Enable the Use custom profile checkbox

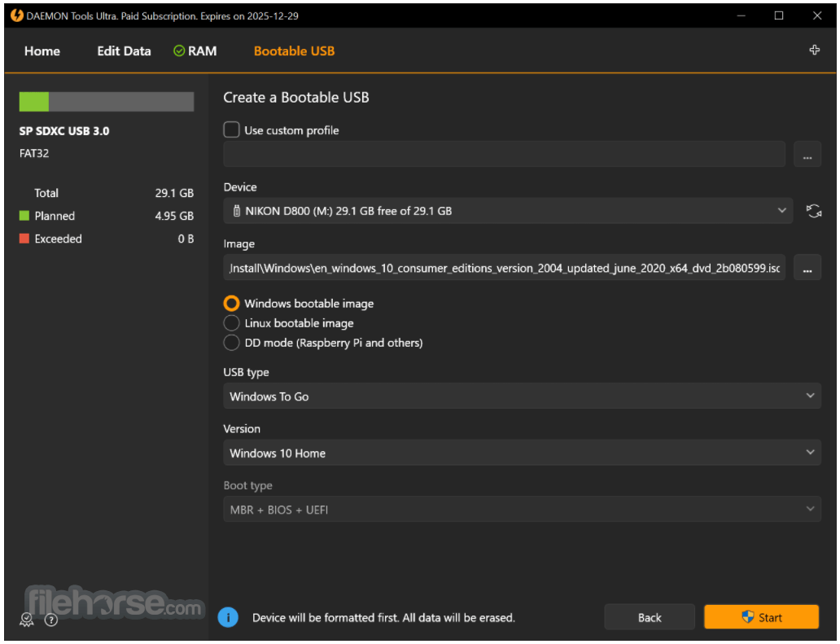[x=231, y=129]
